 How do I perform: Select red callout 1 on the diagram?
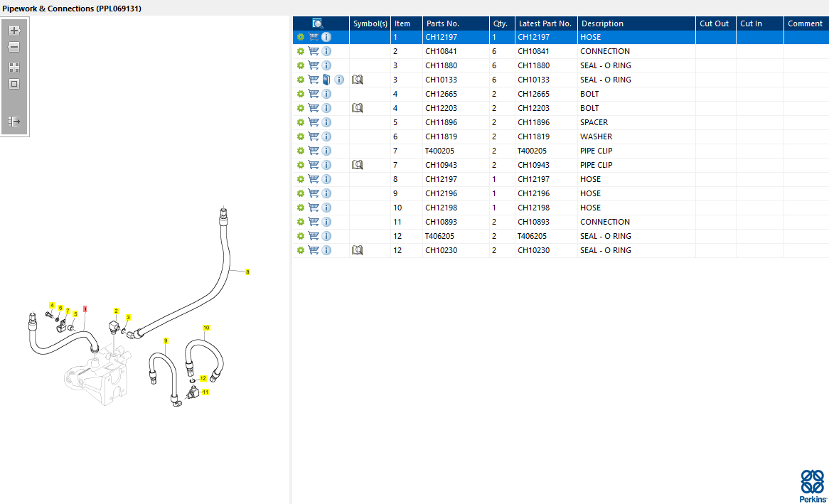point(85,309)
